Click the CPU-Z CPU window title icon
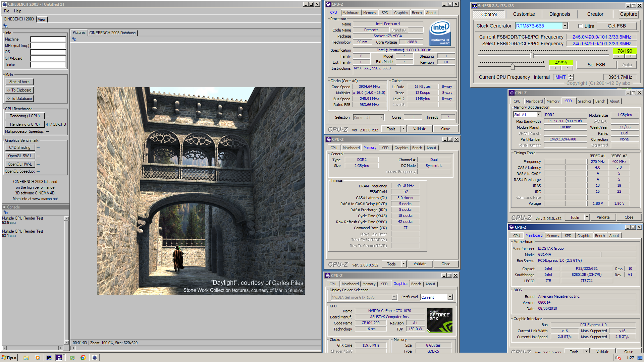This screenshot has height=362, width=644. [x=328, y=4]
